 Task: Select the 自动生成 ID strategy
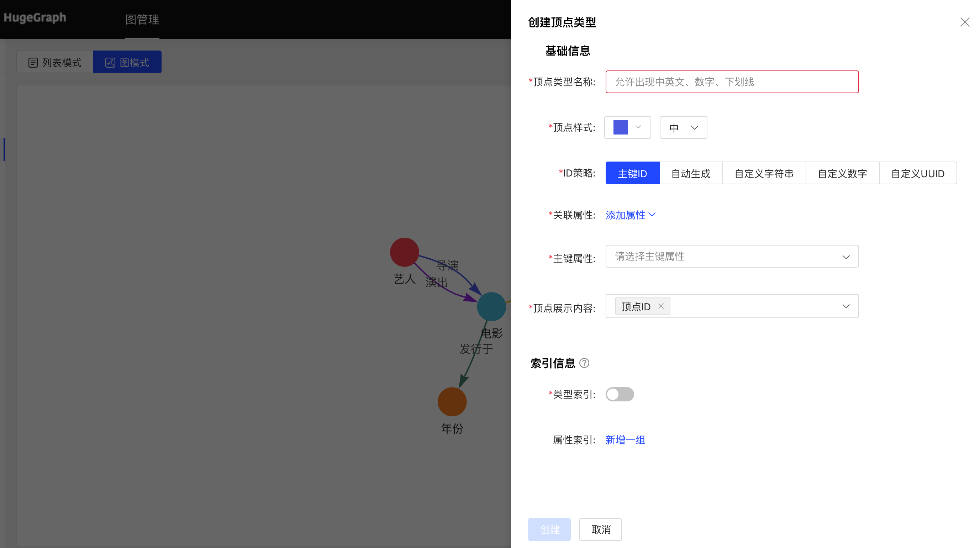[x=691, y=173]
